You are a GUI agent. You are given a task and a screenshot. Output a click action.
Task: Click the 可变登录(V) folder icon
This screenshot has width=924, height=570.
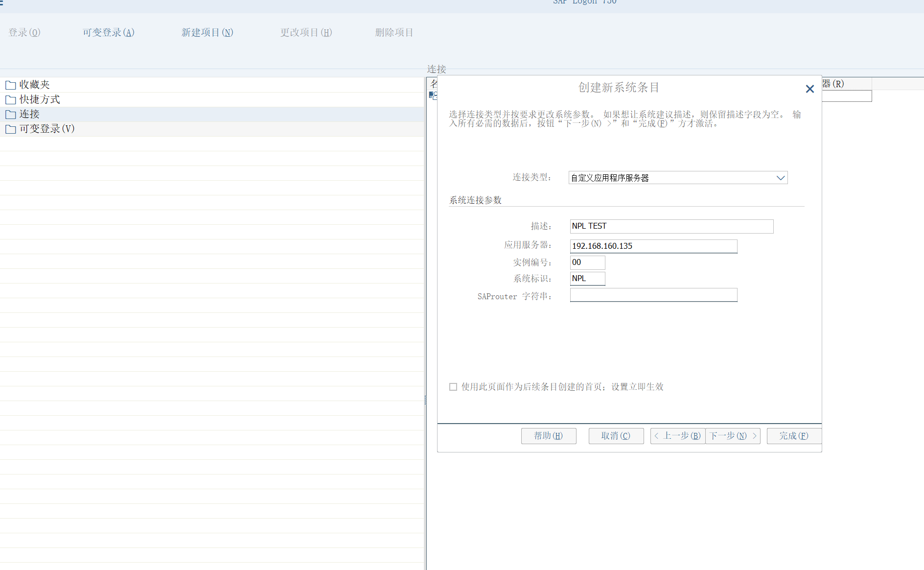tap(10, 129)
